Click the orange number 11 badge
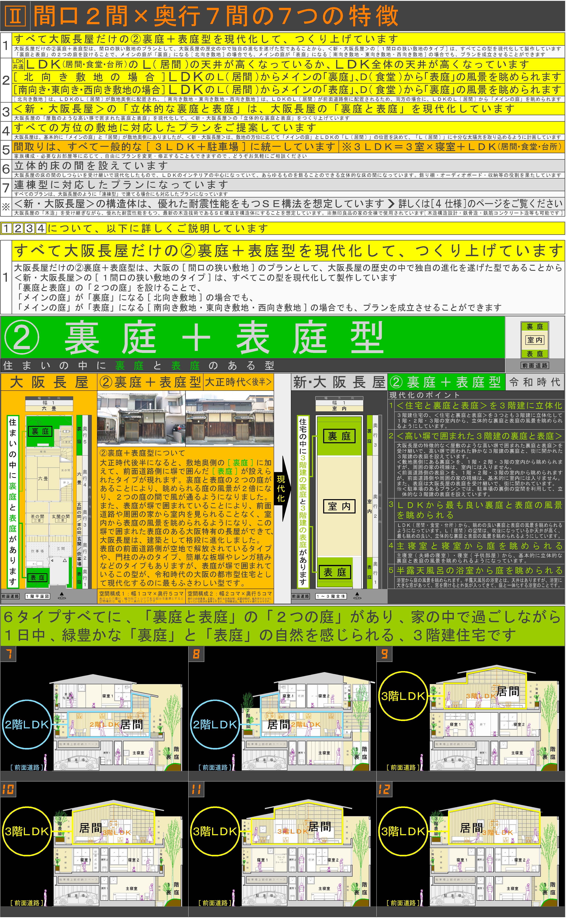Image resolution: width=566 pixels, height=924 pixels. click(x=196, y=789)
